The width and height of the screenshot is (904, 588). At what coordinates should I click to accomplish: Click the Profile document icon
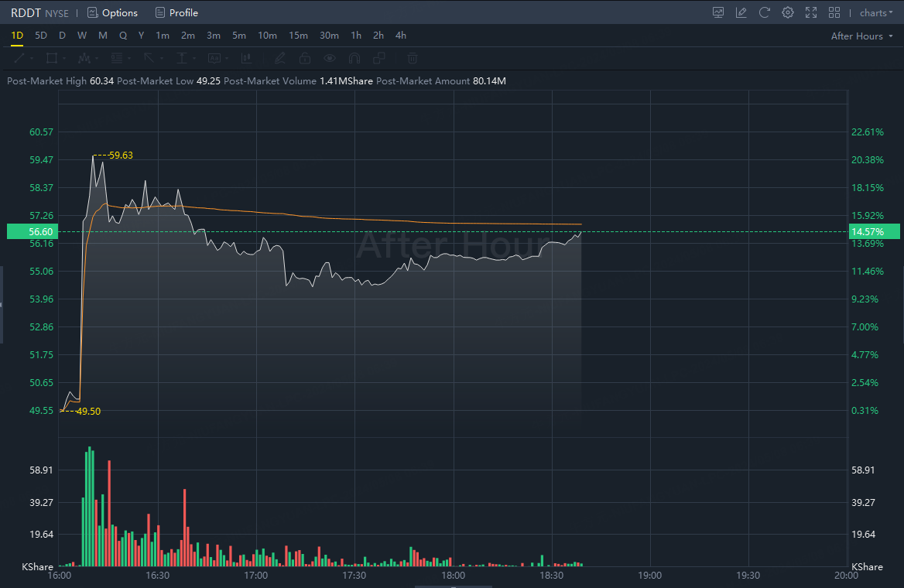pyautogui.click(x=160, y=12)
